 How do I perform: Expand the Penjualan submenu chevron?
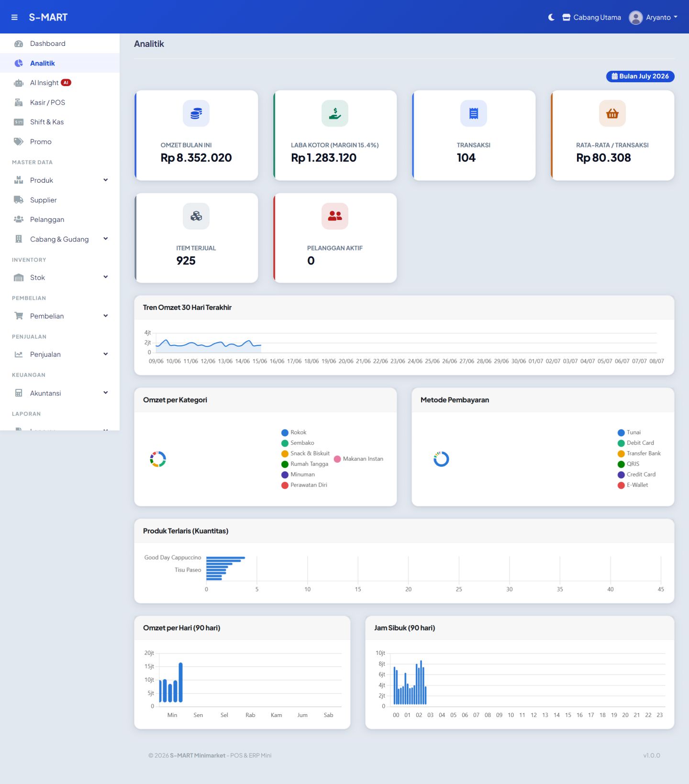click(106, 354)
